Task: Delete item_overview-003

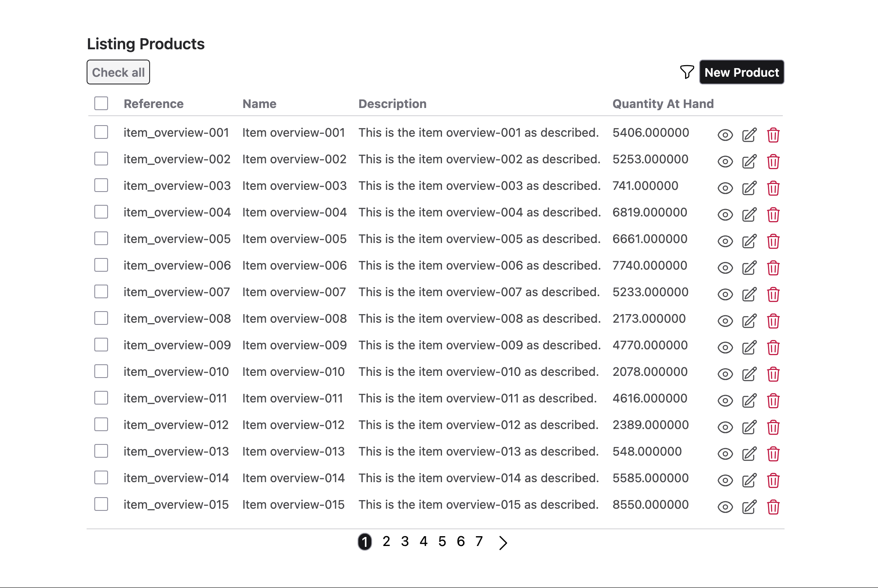Action: tap(773, 188)
